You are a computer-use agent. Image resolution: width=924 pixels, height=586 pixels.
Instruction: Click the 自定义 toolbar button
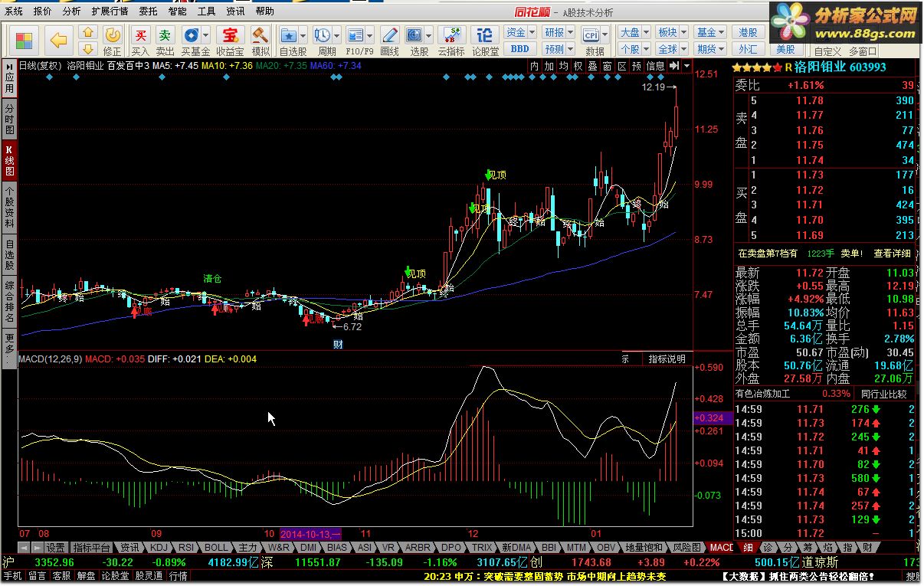coord(827,51)
